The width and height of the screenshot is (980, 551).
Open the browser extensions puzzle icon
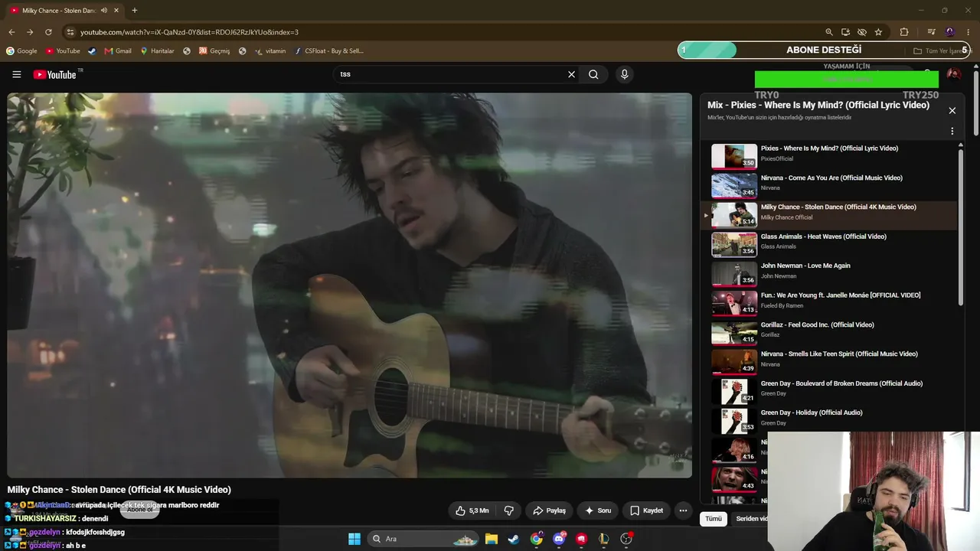click(904, 32)
